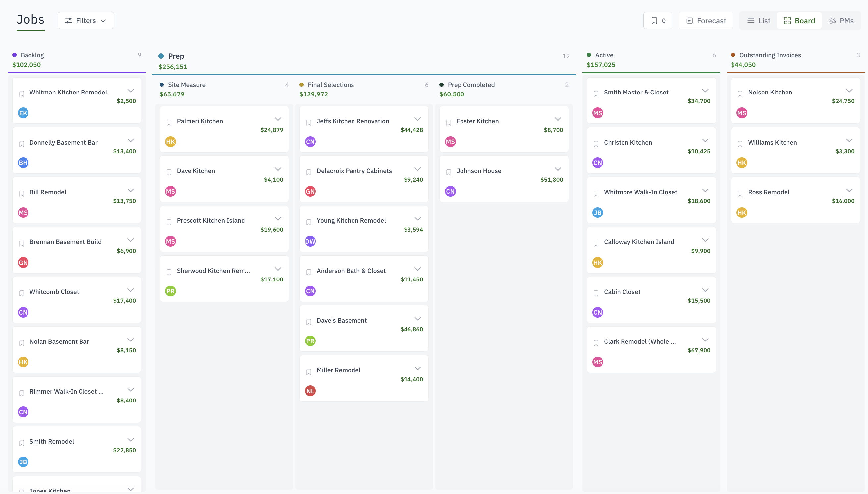The image size is (868, 494).
Task: Click the HK avatar on Ross Remodel
Action: click(x=742, y=213)
